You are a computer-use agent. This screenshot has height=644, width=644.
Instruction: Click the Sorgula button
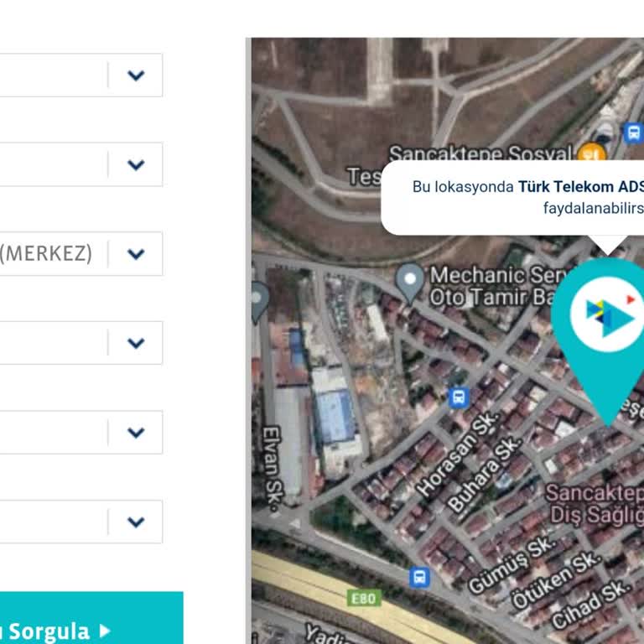point(91,618)
